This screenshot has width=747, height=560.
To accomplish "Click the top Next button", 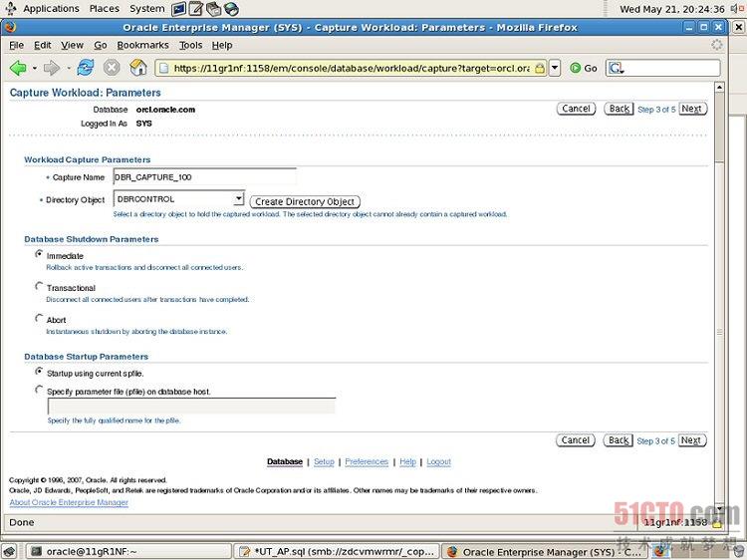I will click(692, 109).
